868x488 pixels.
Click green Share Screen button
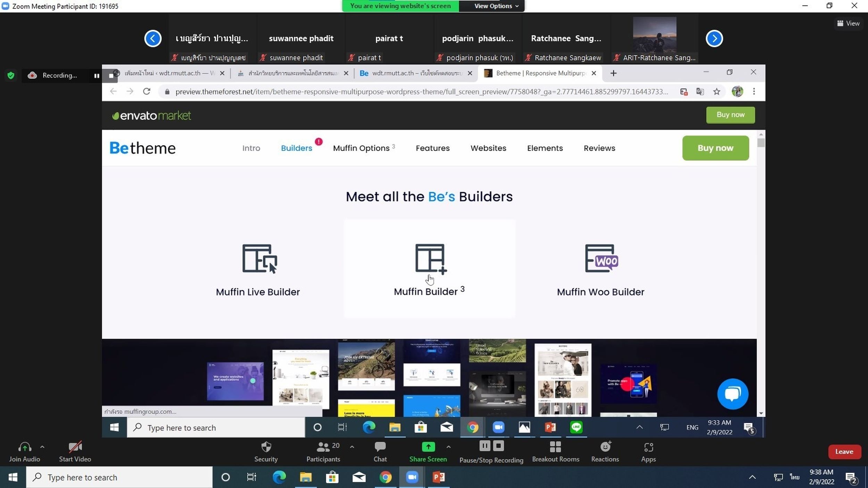pyautogui.click(x=428, y=452)
